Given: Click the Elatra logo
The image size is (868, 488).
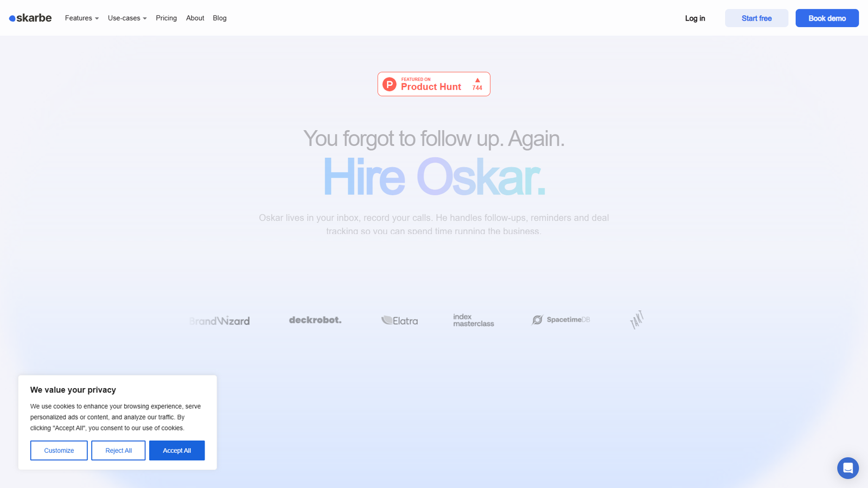Looking at the screenshot, I should [x=399, y=320].
